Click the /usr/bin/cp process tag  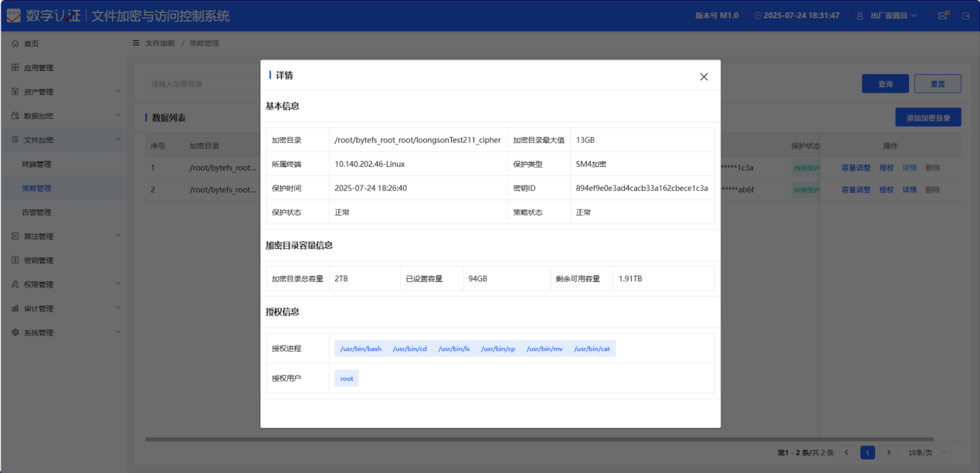click(498, 349)
